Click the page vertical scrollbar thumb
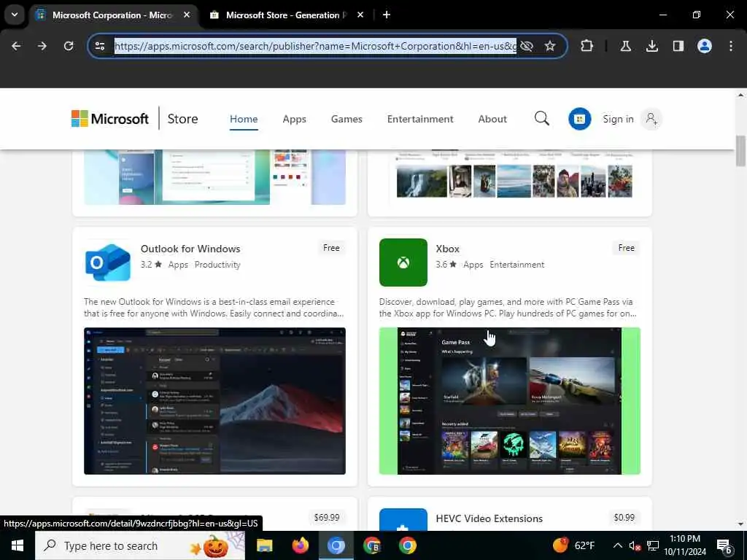747x560 pixels. pyautogui.click(x=740, y=151)
